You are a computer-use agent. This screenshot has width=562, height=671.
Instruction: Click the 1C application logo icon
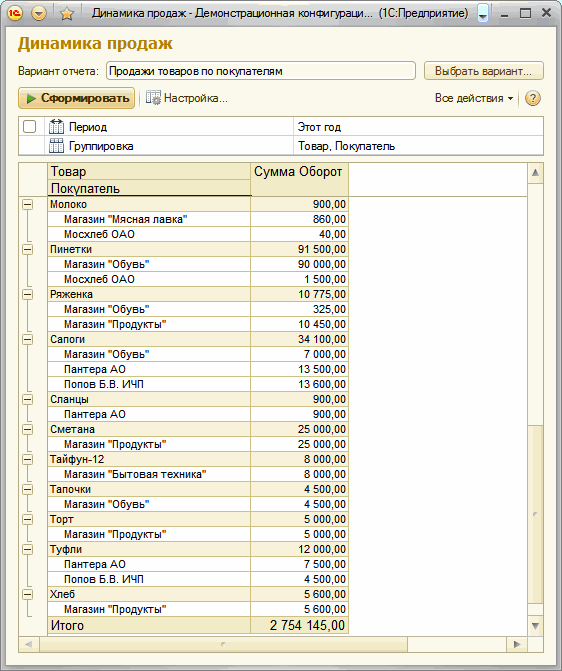[x=15, y=14]
